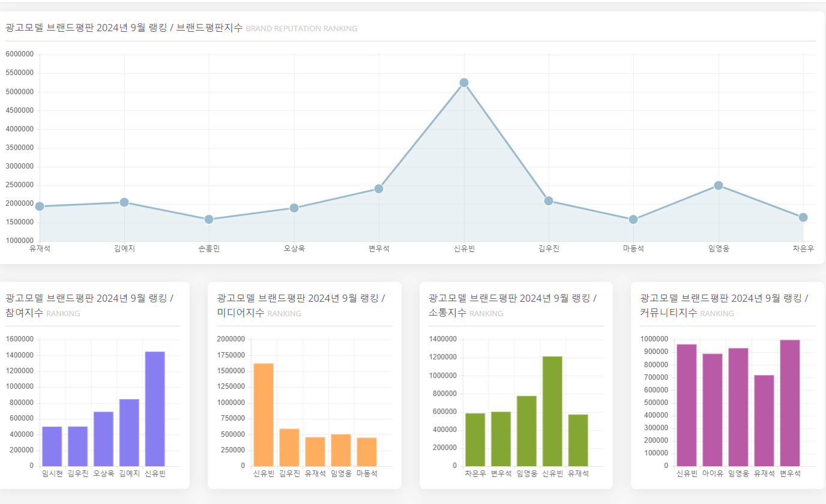
Task: Click the 김우진 data point on line chart
Action: click(x=549, y=201)
